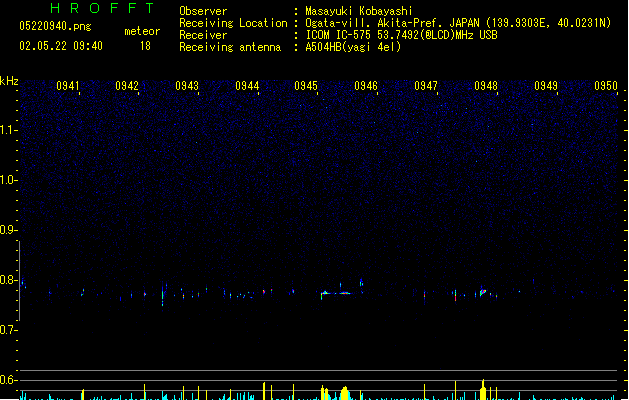Click the kHz axis unit label
The height and width of the screenshot is (400, 629).
click(x=9, y=81)
